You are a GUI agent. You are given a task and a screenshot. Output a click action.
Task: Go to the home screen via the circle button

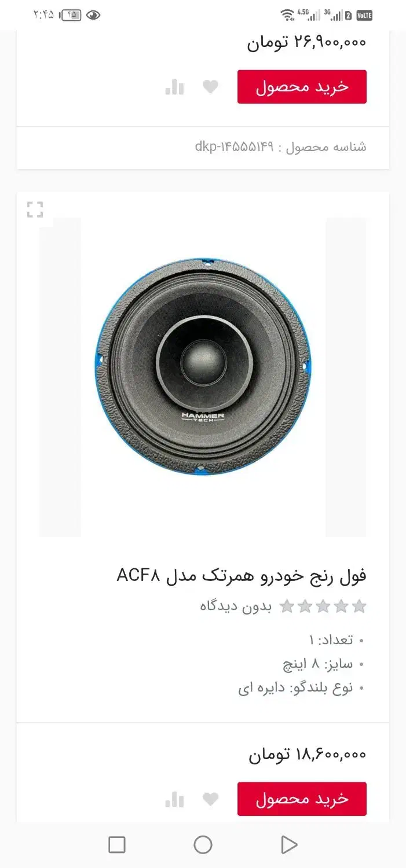coord(203,845)
